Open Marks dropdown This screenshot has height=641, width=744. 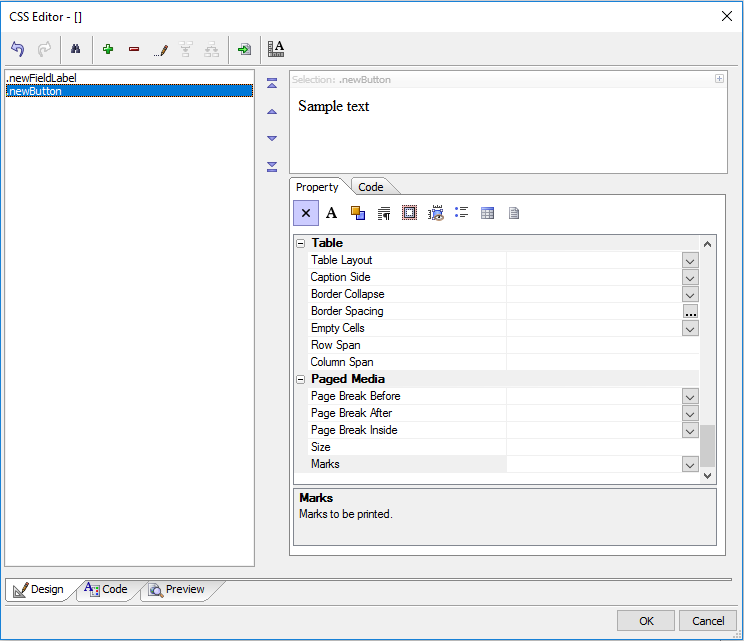pos(690,464)
